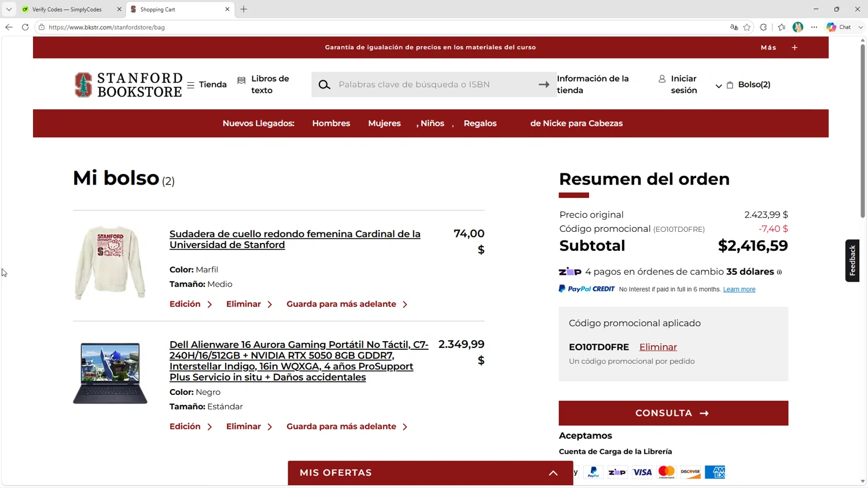This screenshot has height=488, width=868.
Task: Open the de Nicke para Cabezas menu
Action: coord(576,123)
